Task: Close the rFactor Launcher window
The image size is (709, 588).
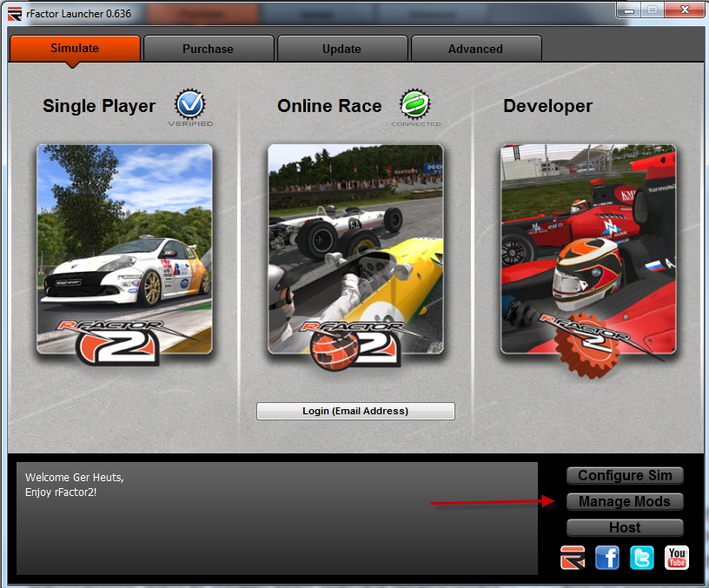Action: [685, 10]
